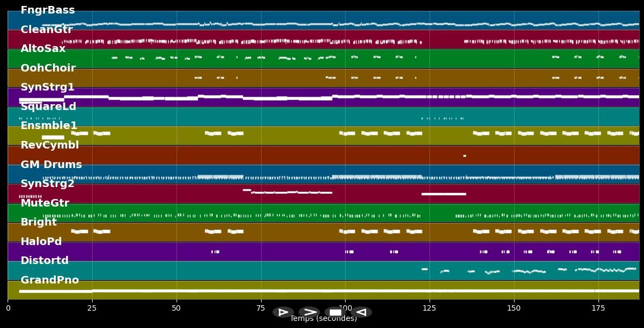Select the GM Drums track label
This screenshot has height=328, width=644.
click(x=51, y=165)
